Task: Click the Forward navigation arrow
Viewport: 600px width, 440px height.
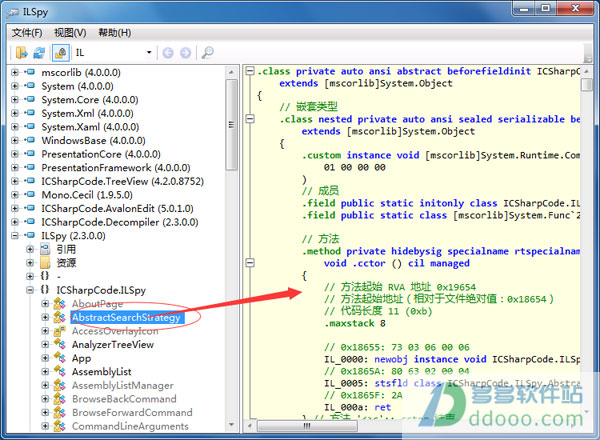Action: click(x=185, y=52)
